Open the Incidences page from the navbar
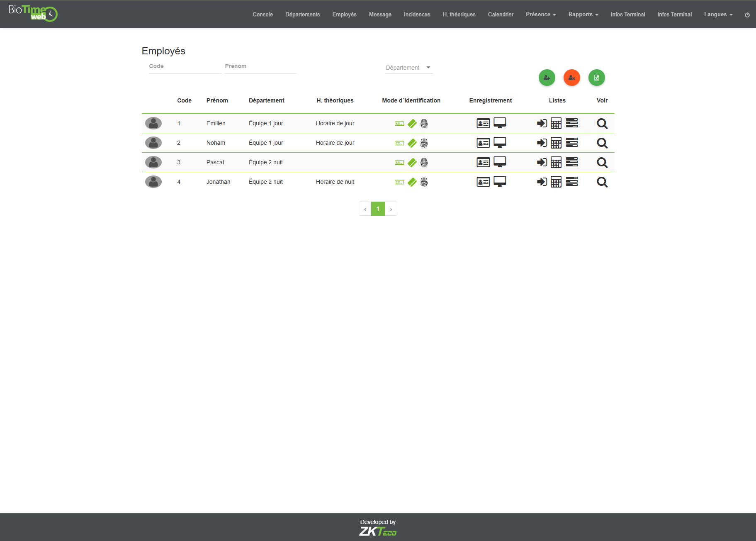The height and width of the screenshot is (541, 756). [x=417, y=14]
